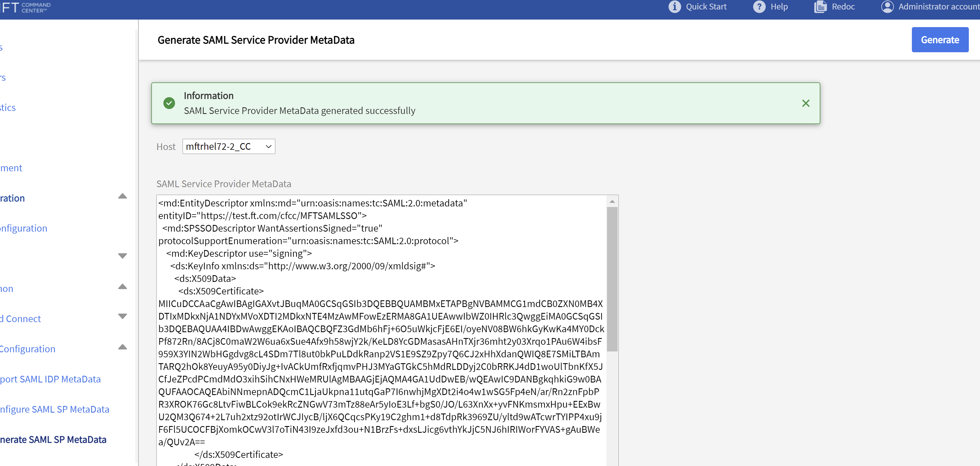The width and height of the screenshot is (980, 466).
Task: Open the Administrator account user icon
Action: coord(887,7)
